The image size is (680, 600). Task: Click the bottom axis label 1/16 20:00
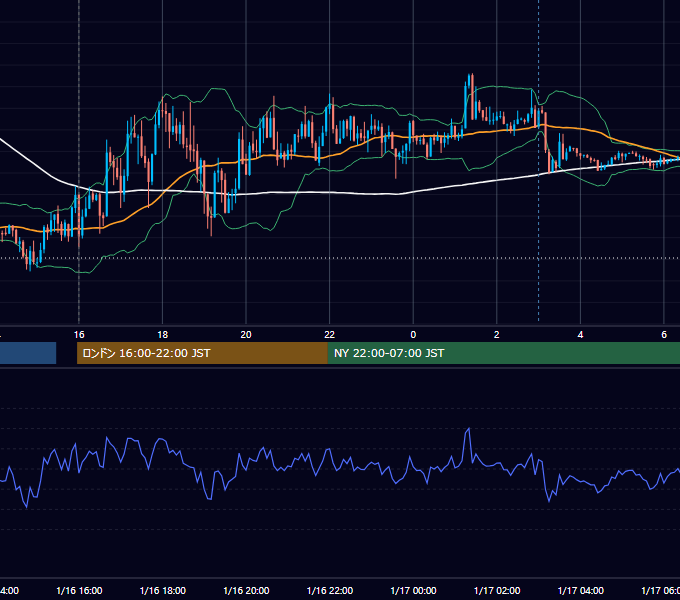pos(246,591)
